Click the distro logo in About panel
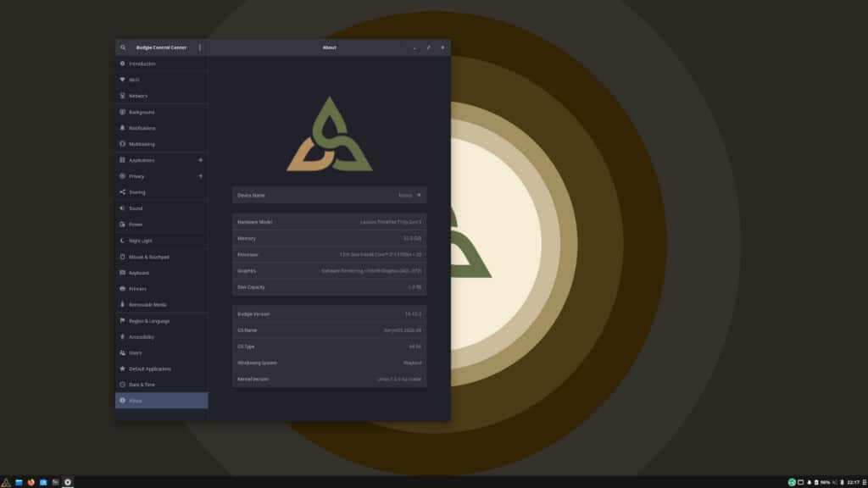 [x=330, y=135]
